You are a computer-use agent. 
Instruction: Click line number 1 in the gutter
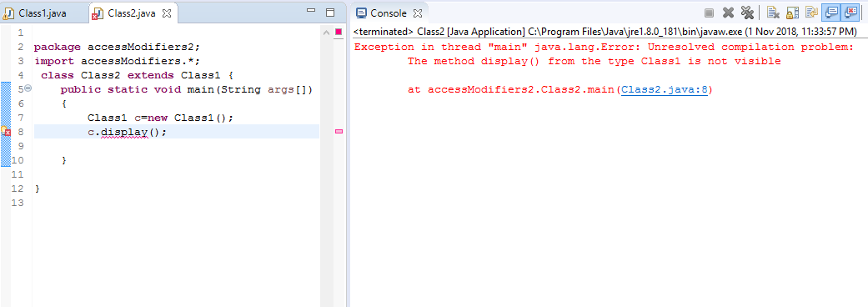click(x=21, y=33)
